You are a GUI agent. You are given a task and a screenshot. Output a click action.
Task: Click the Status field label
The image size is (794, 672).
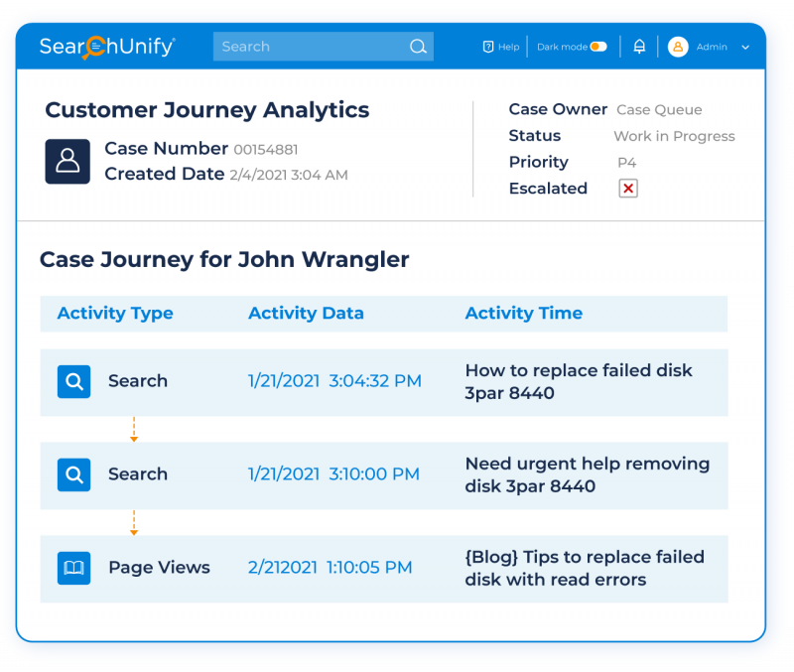tap(535, 136)
